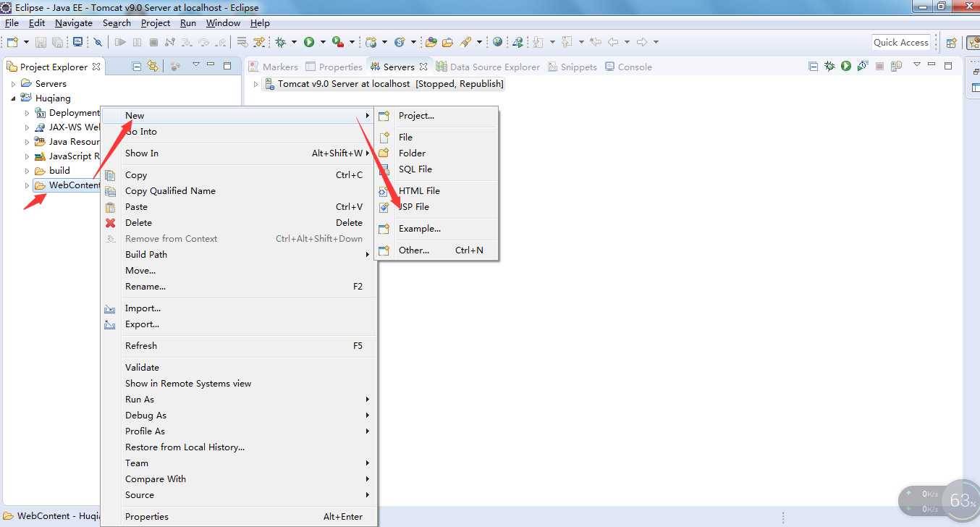Click the Open Web Browser globe icon
980x527 pixels.
(x=497, y=42)
